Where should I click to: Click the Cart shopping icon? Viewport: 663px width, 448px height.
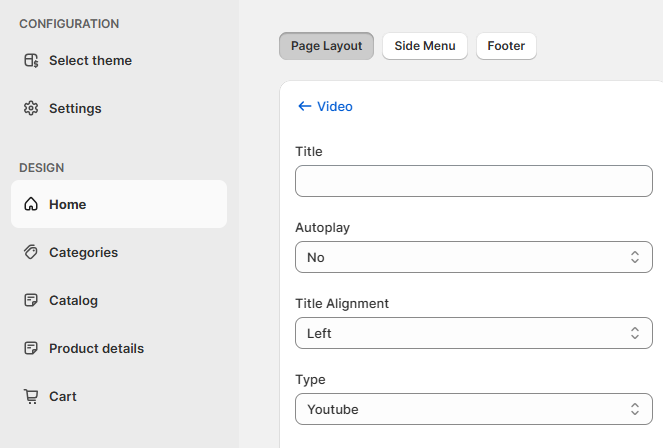tap(31, 396)
